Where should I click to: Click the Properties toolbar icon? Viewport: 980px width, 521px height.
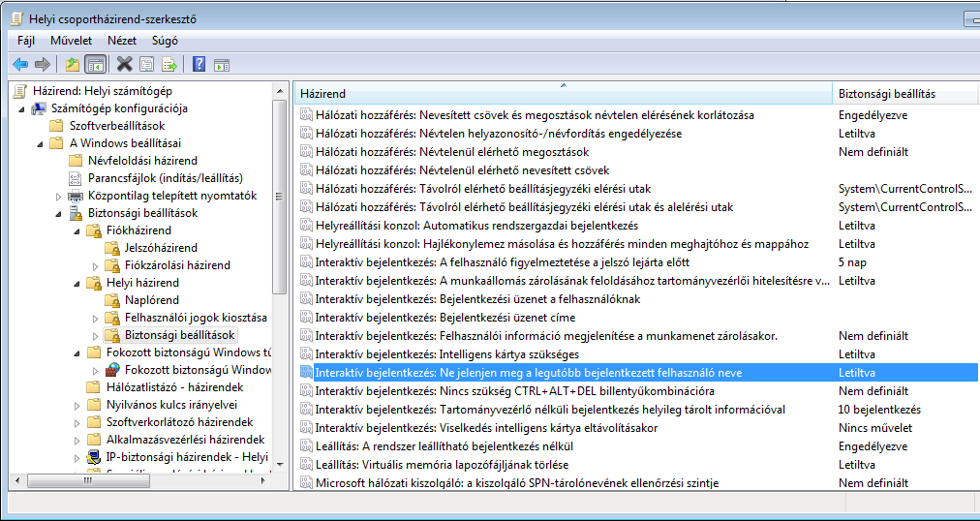(x=147, y=64)
